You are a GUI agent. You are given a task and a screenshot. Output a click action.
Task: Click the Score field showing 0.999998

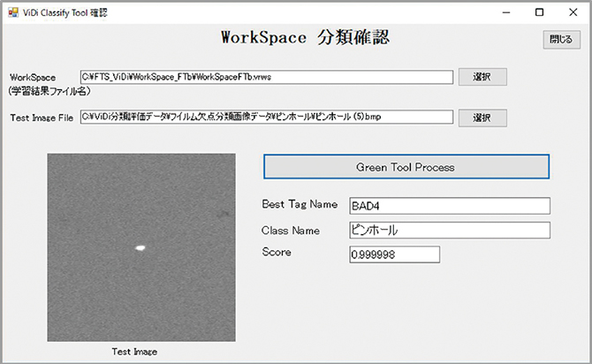[395, 254]
